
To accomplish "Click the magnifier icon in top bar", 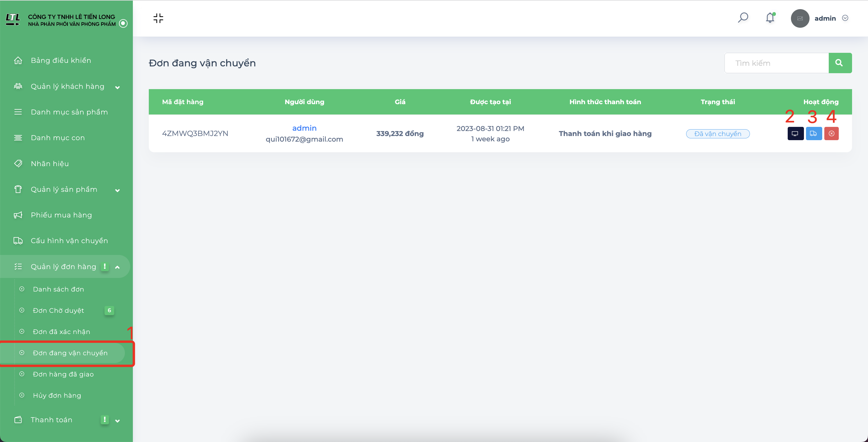I will [743, 18].
